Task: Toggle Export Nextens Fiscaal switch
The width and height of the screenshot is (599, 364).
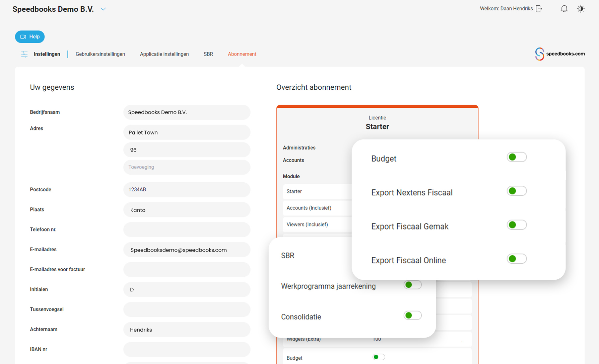Action: [x=516, y=191]
